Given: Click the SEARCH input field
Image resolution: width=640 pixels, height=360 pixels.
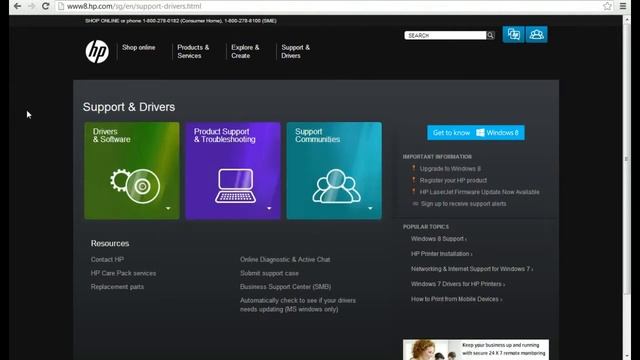Looking at the screenshot, I should coord(445,36).
